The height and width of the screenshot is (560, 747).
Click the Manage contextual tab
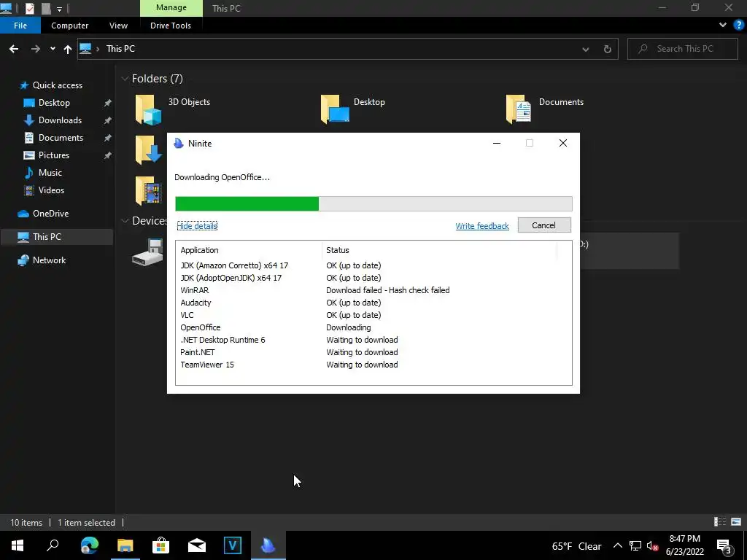[x=171, y=7]
